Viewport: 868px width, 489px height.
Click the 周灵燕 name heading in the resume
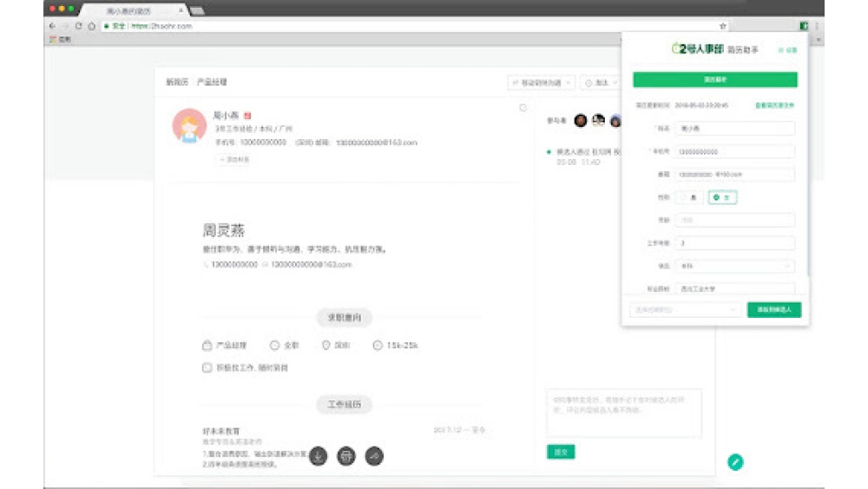(224, 230)
